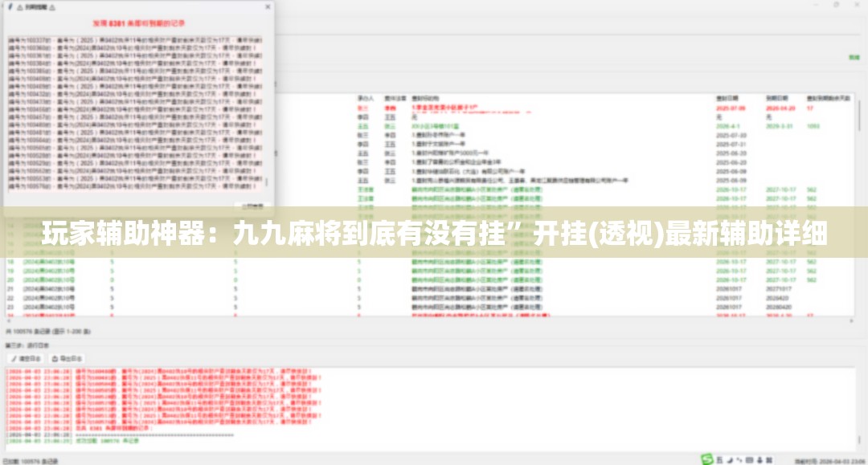Click the button at popup bottom right
The image size is (868, 465).
tap(252, 206)
